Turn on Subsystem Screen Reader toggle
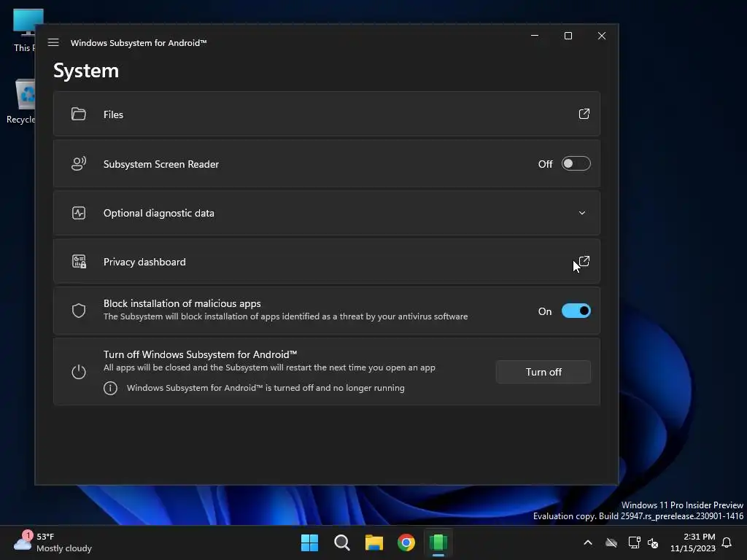747x560 pixels. tap(576, 163)
